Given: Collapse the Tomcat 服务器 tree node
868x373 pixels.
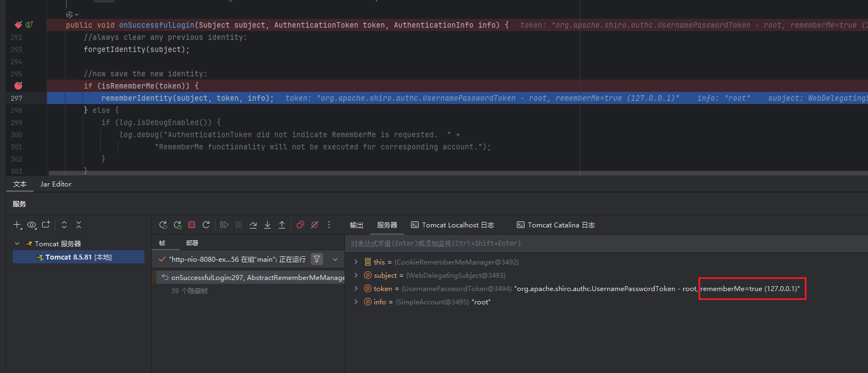Looking at the screenshot, I should pyautogui.click(x=17, y=244).
